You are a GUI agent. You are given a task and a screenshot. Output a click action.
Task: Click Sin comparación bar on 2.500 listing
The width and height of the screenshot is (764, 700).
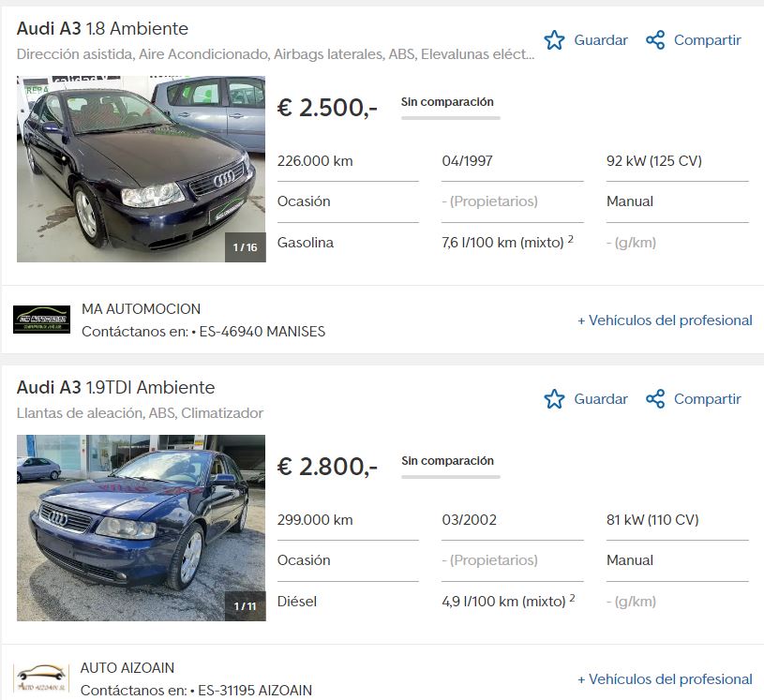[451, 118]
